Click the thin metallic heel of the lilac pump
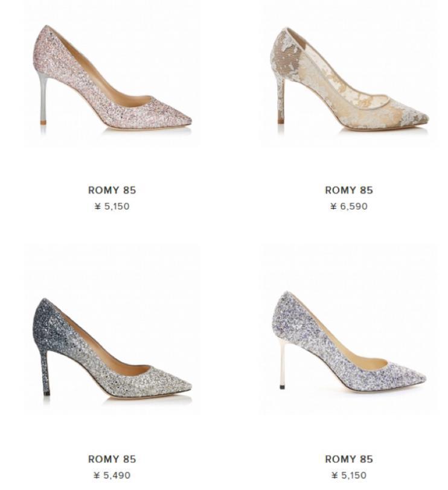The height and width of the screenshot is (490, 448). [x=283, y=364]
